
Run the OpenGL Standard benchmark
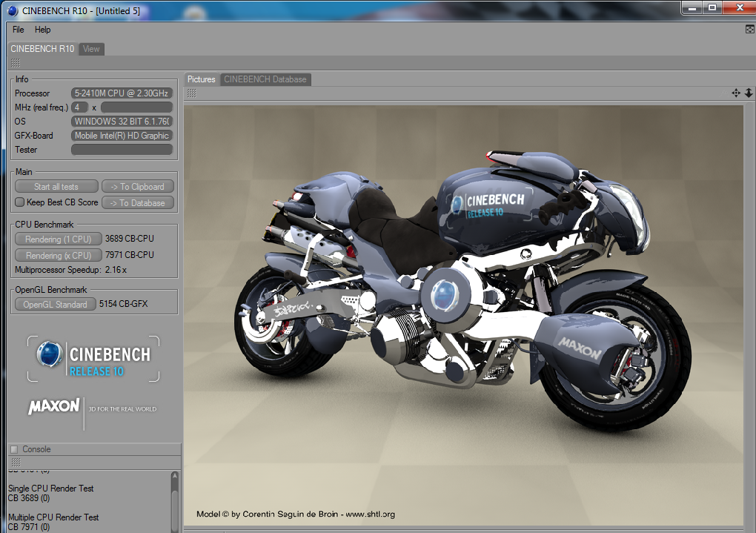(56, 305)
